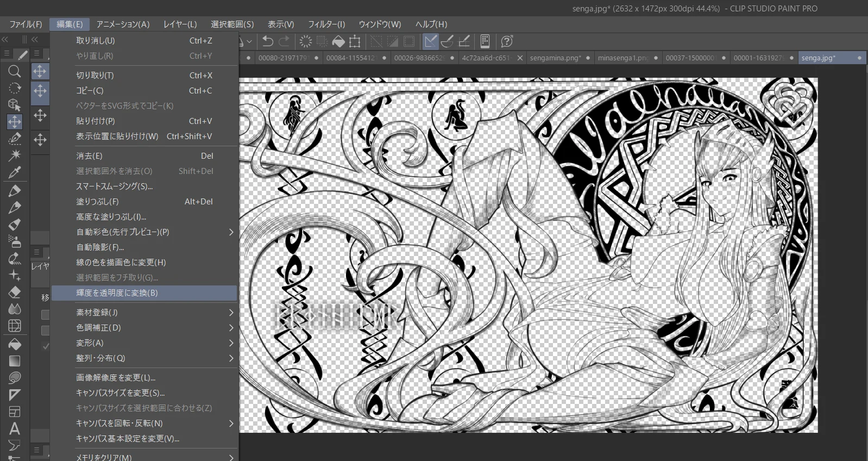Select the Operation object cube tool
Viewport: 868px width, 461px height.
tap(15, 105)
